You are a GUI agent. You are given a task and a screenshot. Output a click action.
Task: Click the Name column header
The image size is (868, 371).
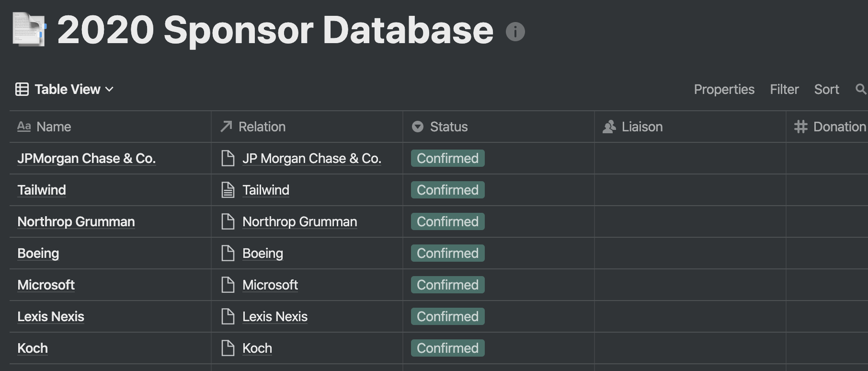pyautogui.click(x=54, y=127)
